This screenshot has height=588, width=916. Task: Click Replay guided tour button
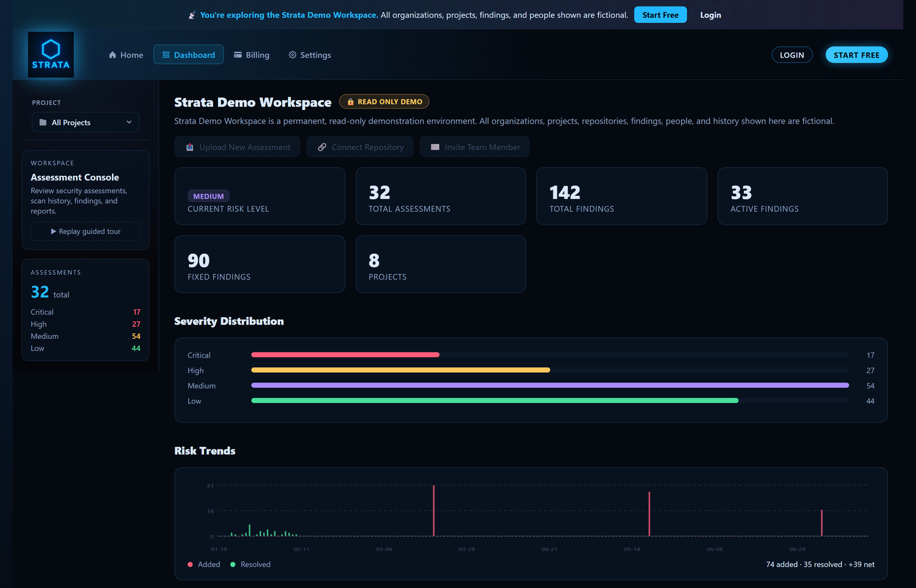tap(86, 232)
